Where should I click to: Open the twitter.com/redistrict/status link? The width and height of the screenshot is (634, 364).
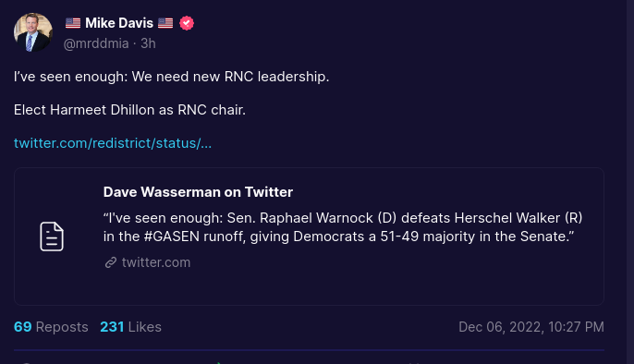coord(113,143)
